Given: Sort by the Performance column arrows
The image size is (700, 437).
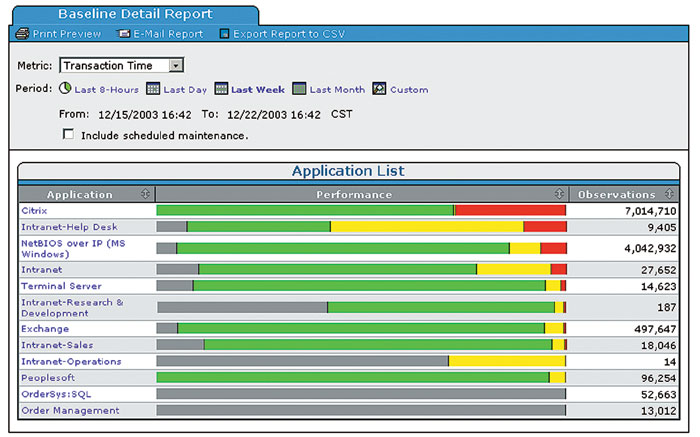Looking at the screenshot, I should click(x=560, y=194).
